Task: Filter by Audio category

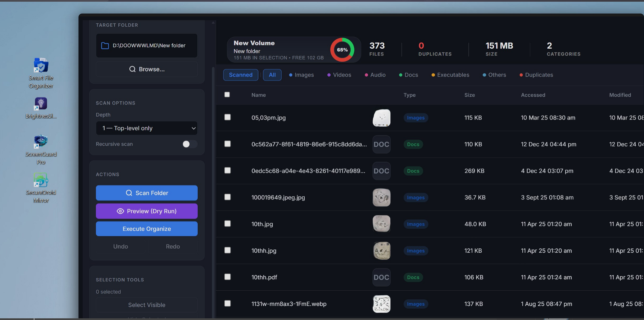Action: (x=375, y=75)
